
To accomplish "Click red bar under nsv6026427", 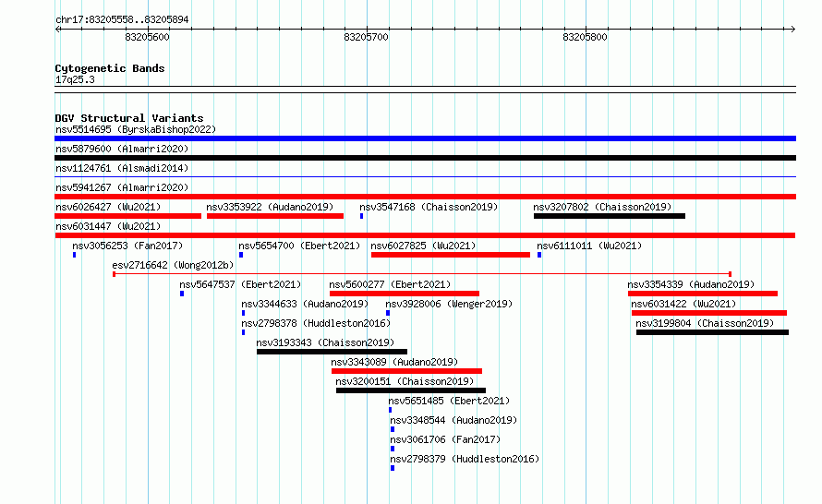I will coord(127,216).
